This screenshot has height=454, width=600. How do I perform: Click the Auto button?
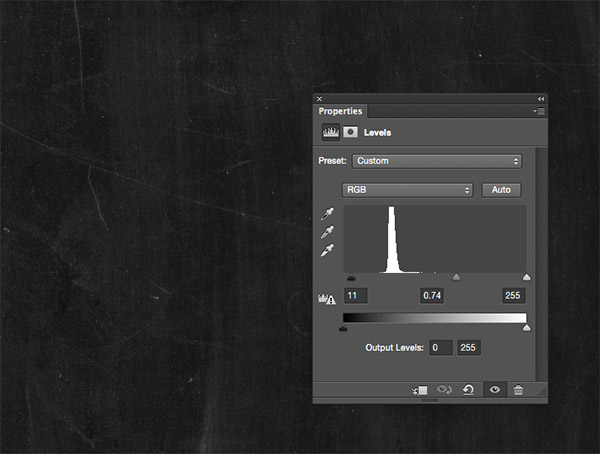pyautogui.click(x=502, y=190)
